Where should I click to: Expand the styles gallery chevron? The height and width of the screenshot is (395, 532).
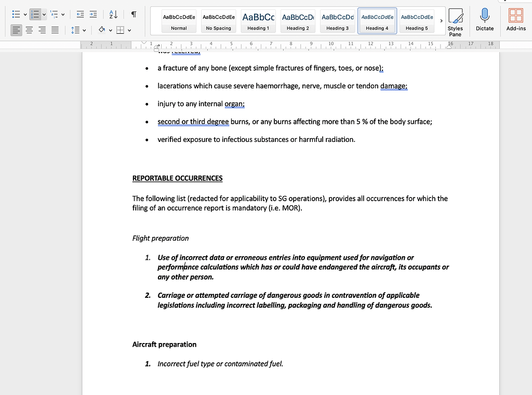click(x=441, y=21)
